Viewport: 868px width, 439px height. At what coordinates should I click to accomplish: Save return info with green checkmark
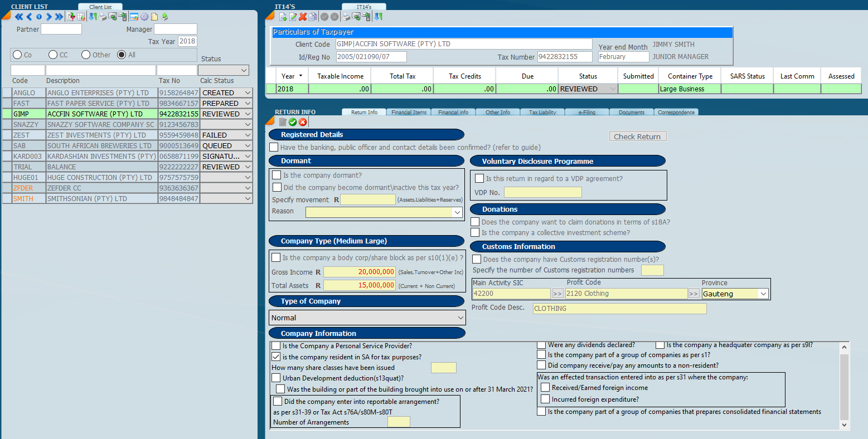click(x=293, y=122)
